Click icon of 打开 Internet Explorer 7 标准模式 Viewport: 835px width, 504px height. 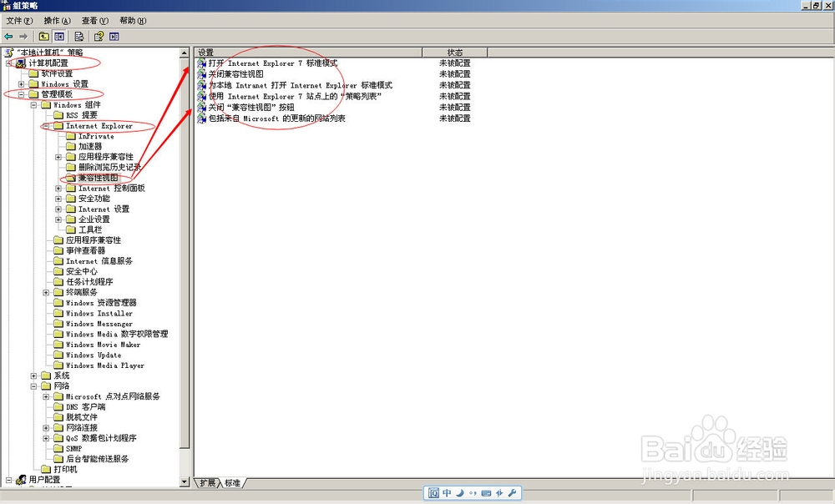point(201,63)
